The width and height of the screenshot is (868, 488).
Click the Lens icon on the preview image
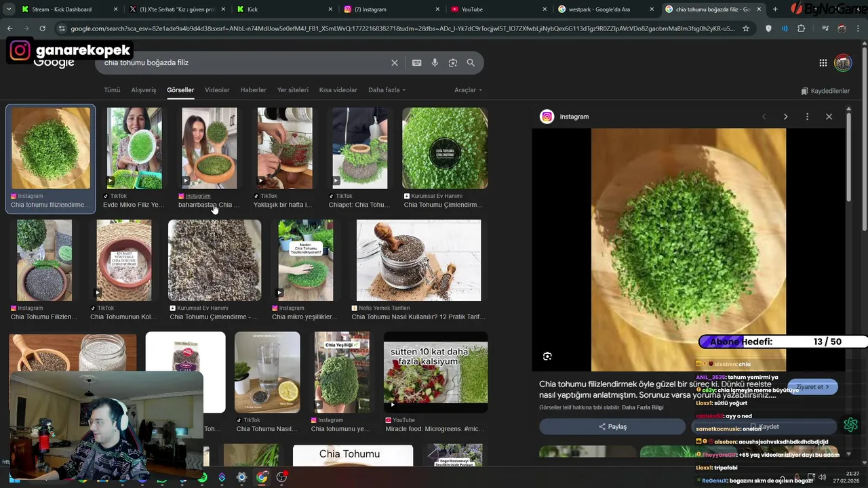pyautogui.click(x=547, y=357)
